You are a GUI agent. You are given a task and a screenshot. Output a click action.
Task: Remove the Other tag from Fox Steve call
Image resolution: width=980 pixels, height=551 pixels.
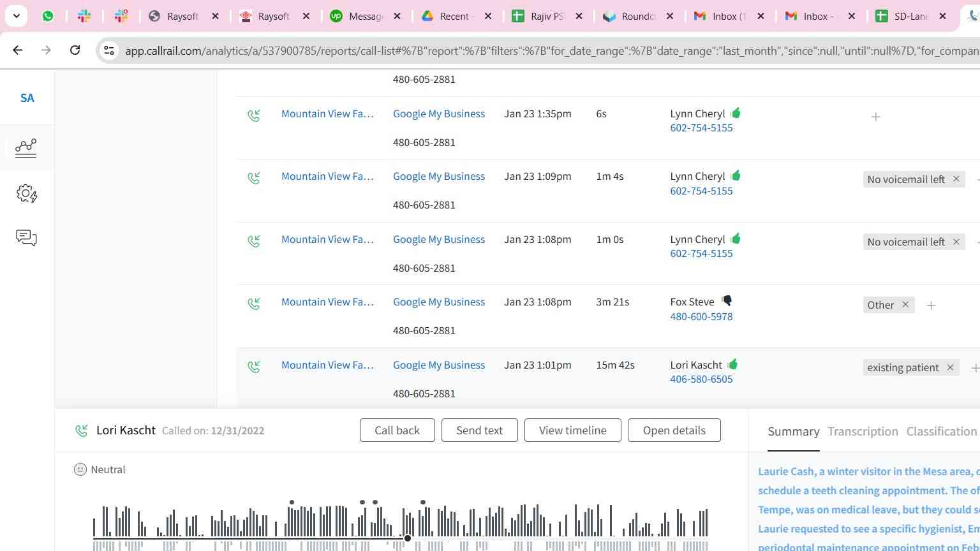click(x=905, y=305)
